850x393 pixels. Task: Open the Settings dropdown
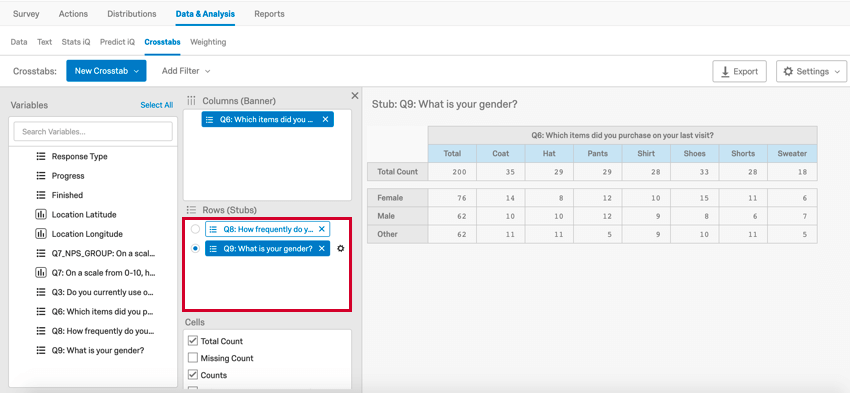coord(812,72)
